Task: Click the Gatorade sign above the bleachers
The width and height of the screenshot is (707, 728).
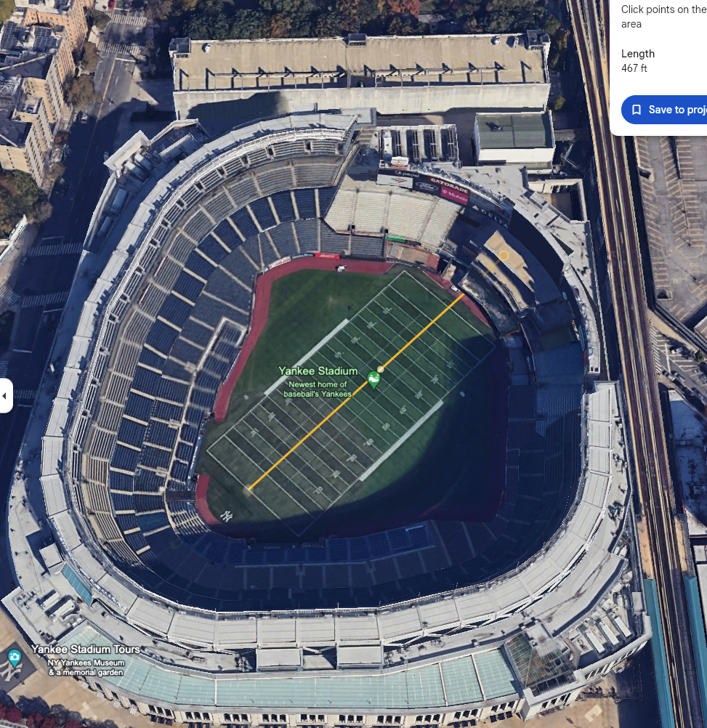Action: click(448, 185)
